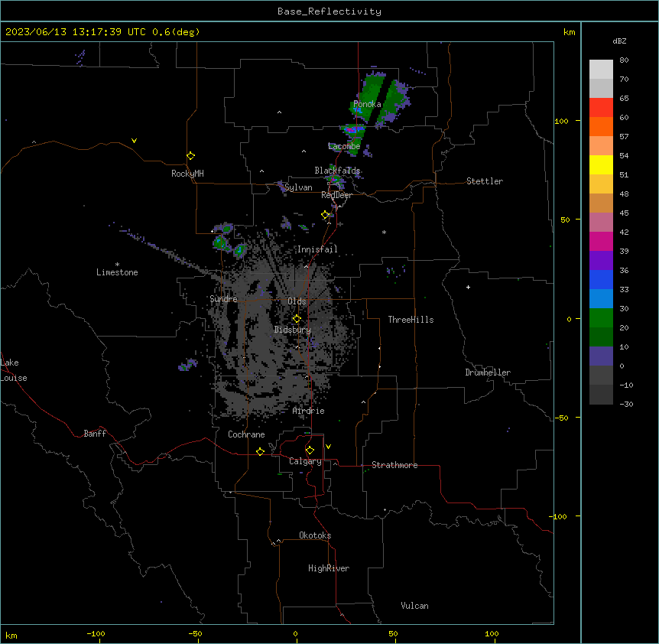This screenshot has width=659, height=644.
Task: Select the asterisk marker east of Innisfail
Action: coord(384,232)
